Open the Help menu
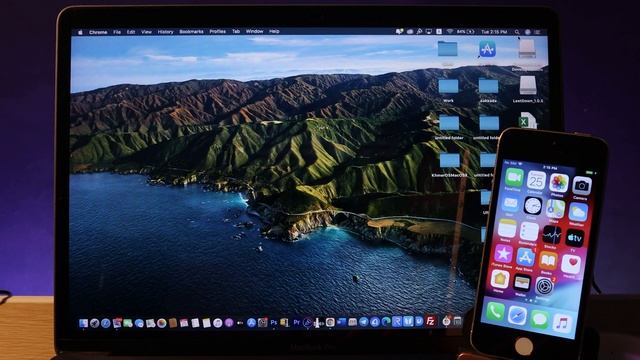640x360 pixels. 274,31
